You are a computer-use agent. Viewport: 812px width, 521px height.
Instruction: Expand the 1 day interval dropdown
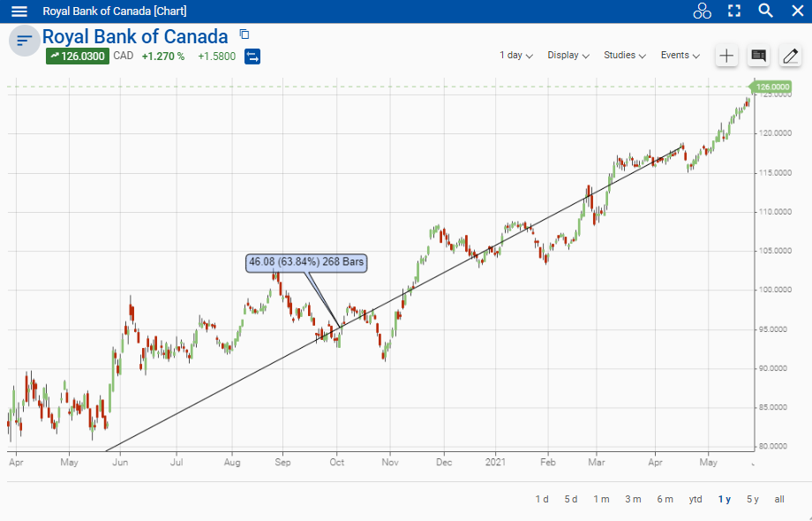pos(515,56)
